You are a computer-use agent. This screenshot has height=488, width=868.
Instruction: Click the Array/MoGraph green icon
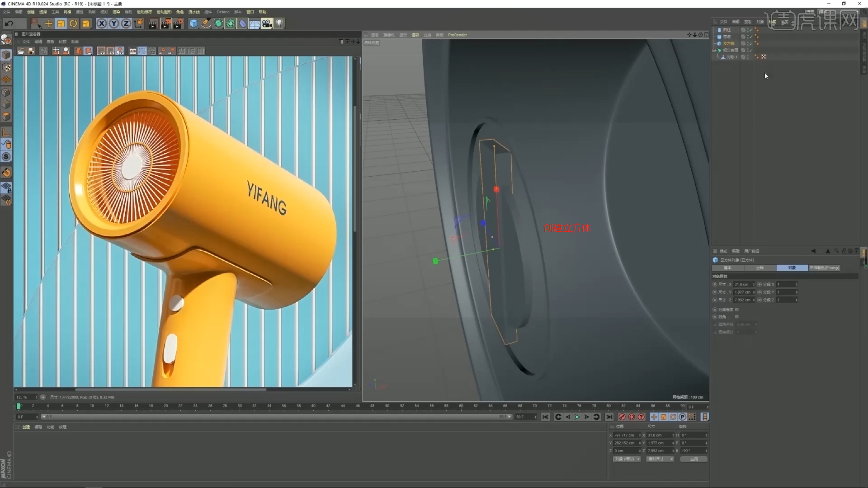[x=231, y=23]
